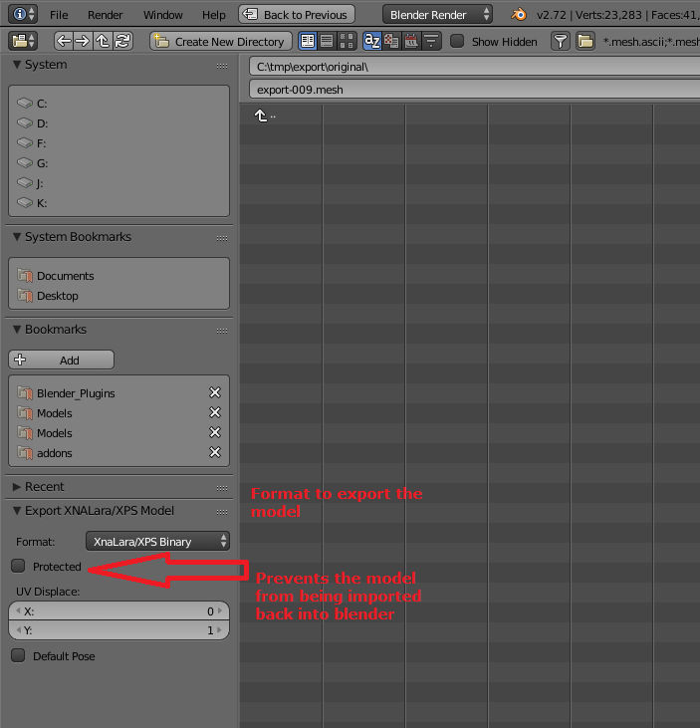Click System panel drag grip

[222, 66]
